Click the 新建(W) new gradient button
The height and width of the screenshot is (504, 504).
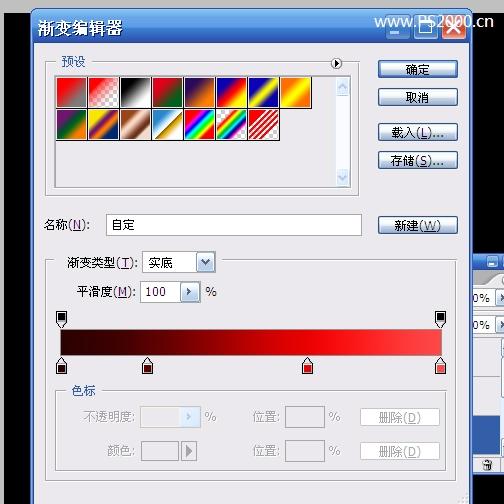(417, 225)
